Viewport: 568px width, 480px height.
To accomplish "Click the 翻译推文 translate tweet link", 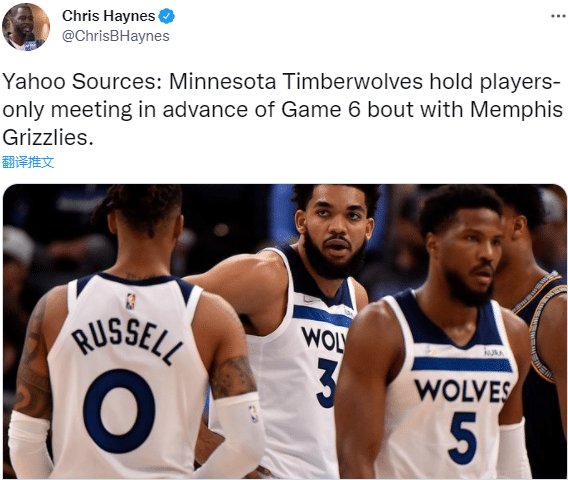I will (x=28, y=162).
